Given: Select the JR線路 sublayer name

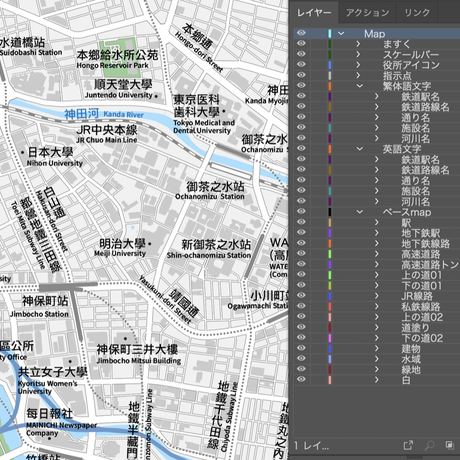Looking at the screenshot, I should (417, 296).
